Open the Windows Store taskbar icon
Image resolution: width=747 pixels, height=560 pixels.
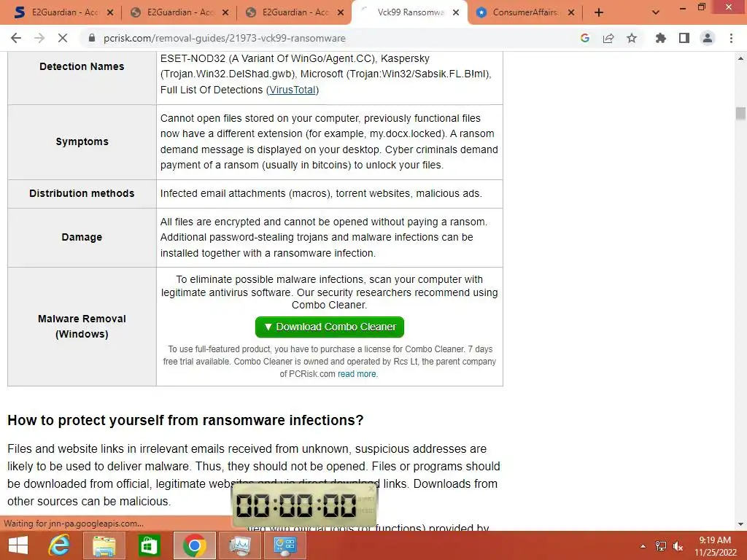(149, 545)
